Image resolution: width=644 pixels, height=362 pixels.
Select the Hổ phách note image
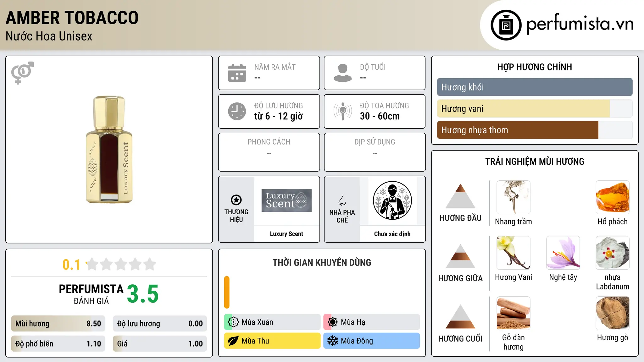point(613,197)
